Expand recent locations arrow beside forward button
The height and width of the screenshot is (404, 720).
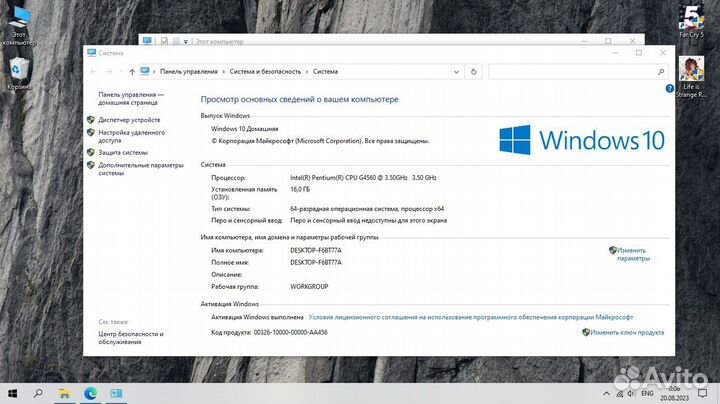[x=121, y=72]
